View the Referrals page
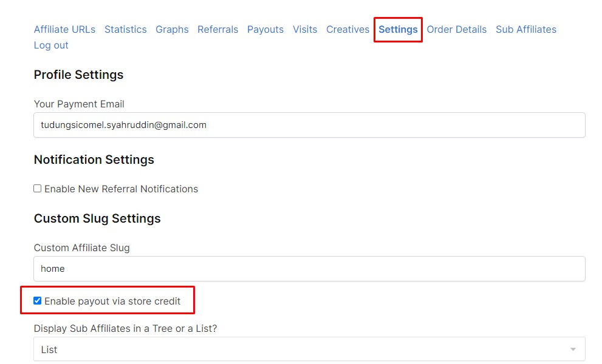 217,29
